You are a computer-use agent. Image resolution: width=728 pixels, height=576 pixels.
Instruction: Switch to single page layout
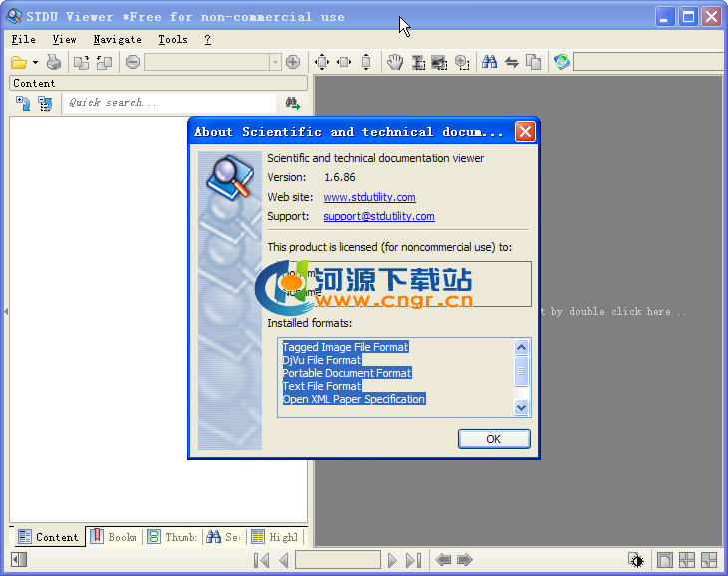point(665,560)
